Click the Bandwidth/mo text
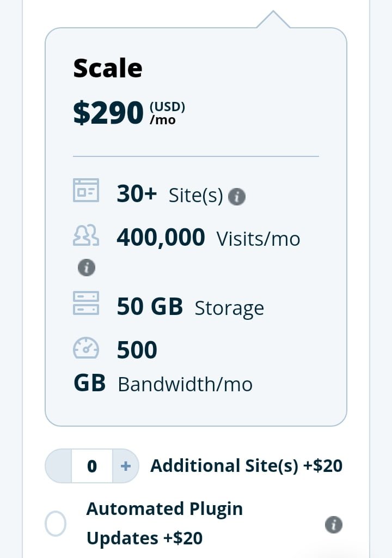Image resolution: width=392 pixels, height=558 pixels. click(185, 384)
